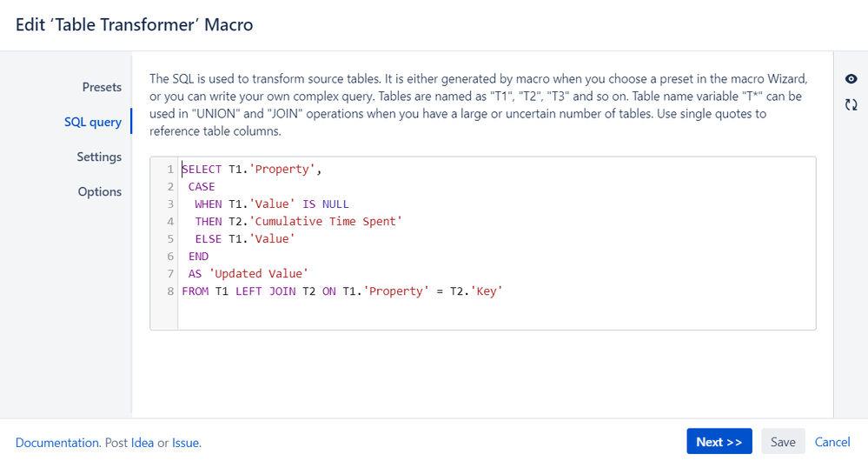Click line number 8 in the gutter
Image resolution: width=868 pixels, height=461 pixels.
click(170, 291)
